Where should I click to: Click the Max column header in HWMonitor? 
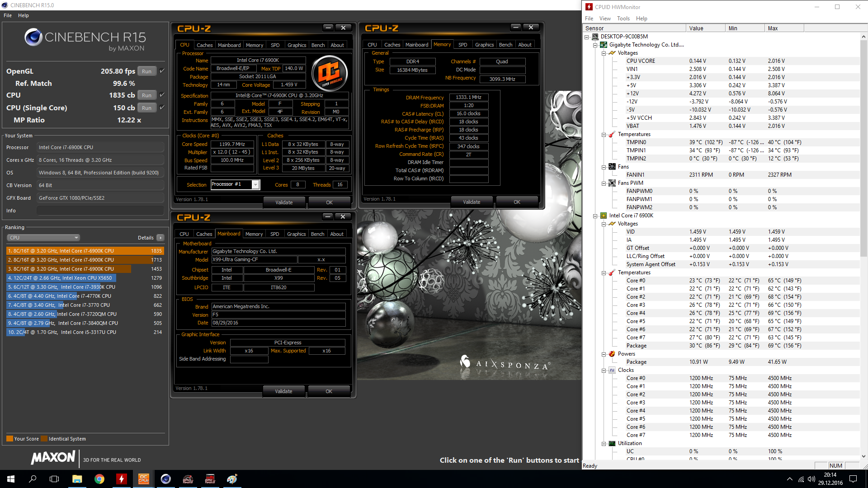point(784,28)
